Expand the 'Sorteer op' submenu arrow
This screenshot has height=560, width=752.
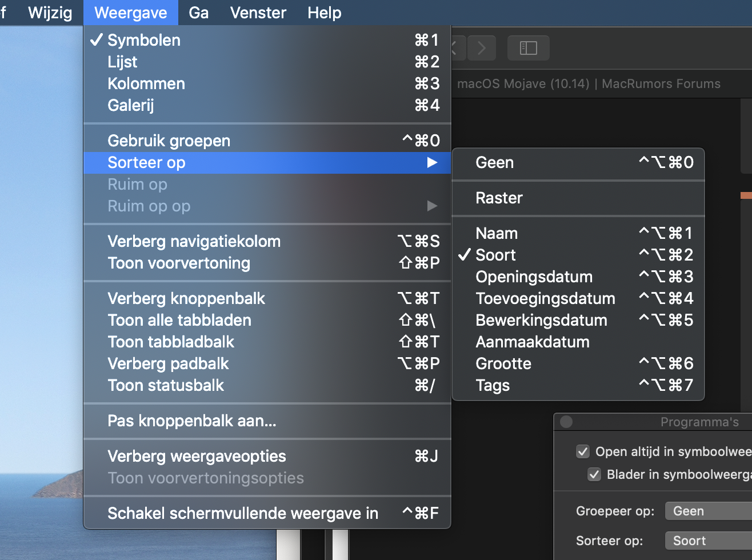click(x=432, y=163)
